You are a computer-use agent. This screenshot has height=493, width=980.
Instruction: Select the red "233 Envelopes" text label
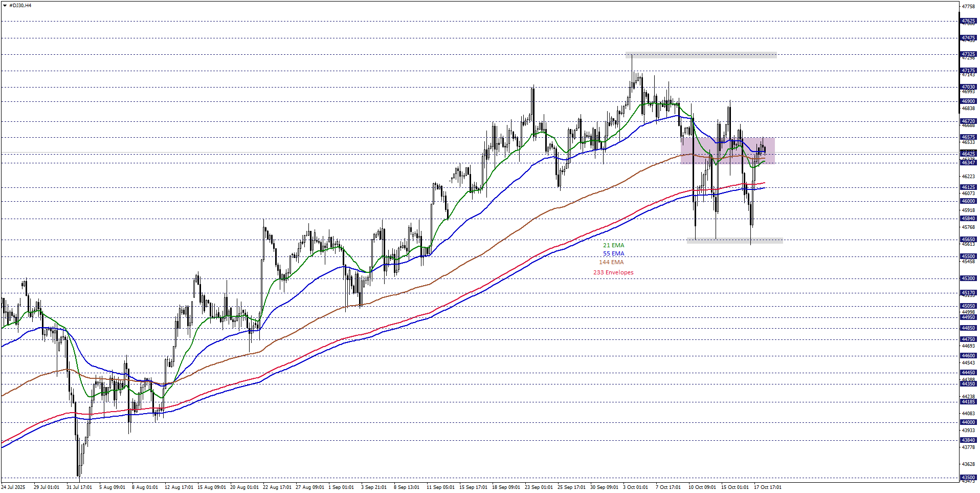pyautogui.click(x=613, y=272)
